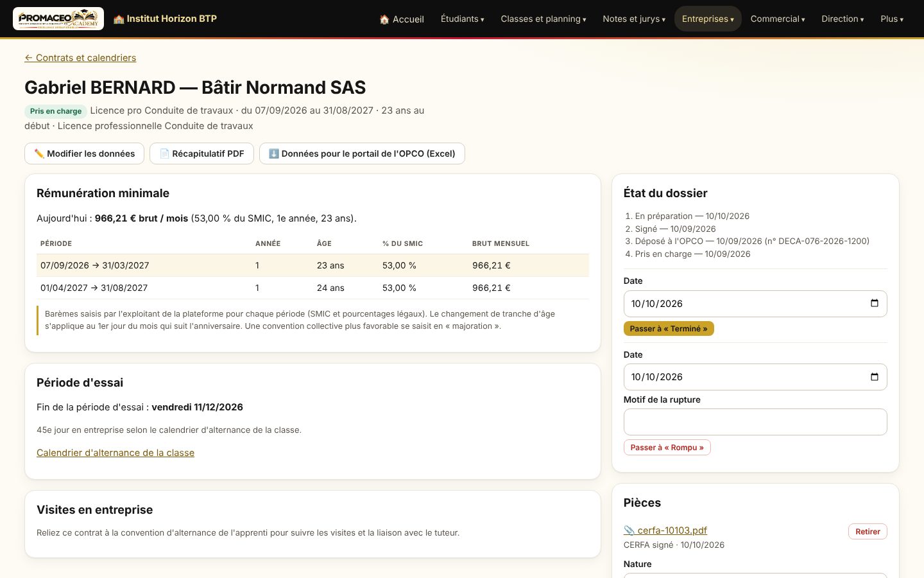The width and height of the screenshot is (924, 578).
Task: Open the Plus menu
Action: (892, 19)
